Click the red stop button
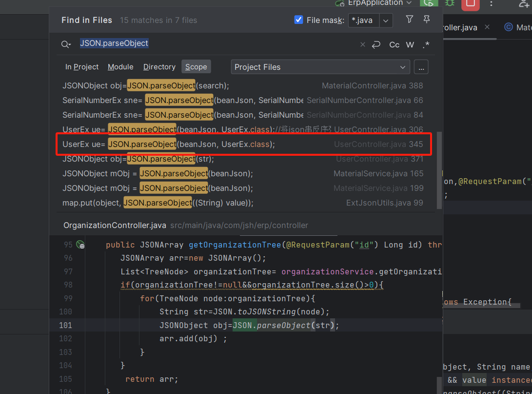532x394 pixels. [x=470, y=4]
